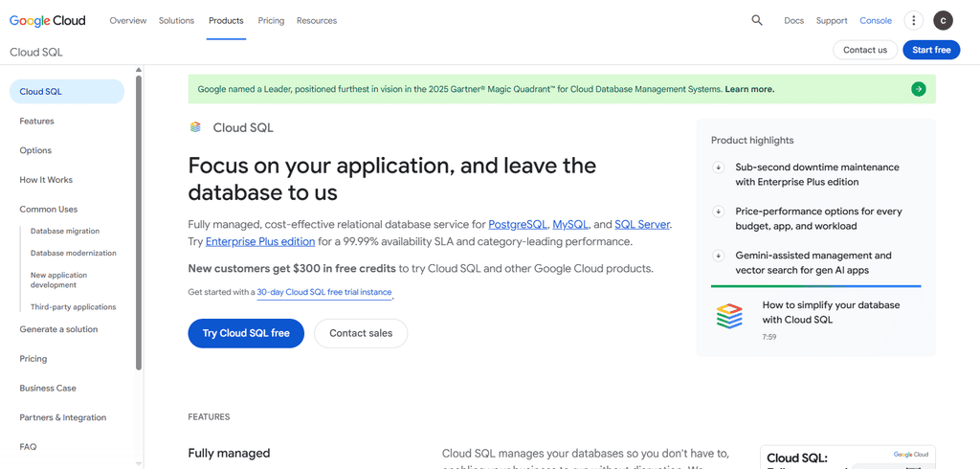Click the account avatar with letter C

(x=943, y=21)
